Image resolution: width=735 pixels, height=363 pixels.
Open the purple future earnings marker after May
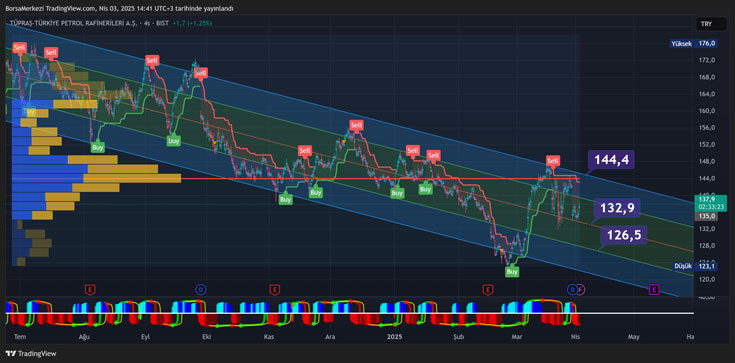[x=654, y=290]
